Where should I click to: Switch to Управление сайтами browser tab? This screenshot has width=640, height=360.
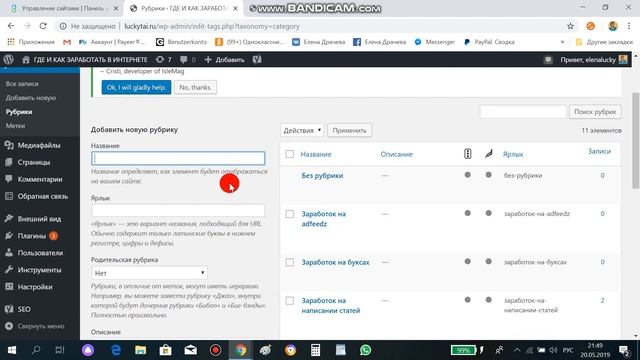pos(63,8)
